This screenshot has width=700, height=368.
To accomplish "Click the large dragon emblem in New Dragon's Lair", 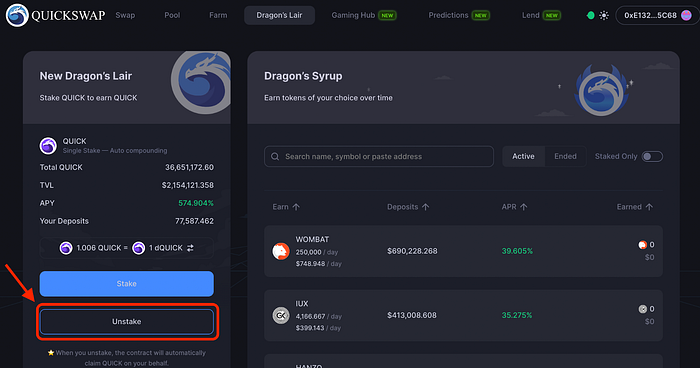I will [x=202, y=82].
